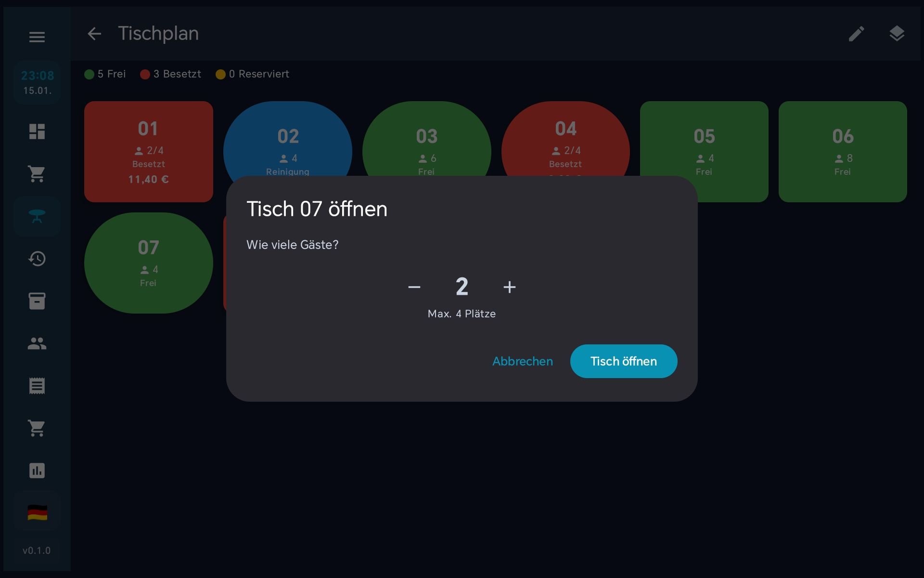Open the bar chart statistics icon
The width and height of the screenshot is (924, 578).
pyautogui.click(x=37, y=471)
